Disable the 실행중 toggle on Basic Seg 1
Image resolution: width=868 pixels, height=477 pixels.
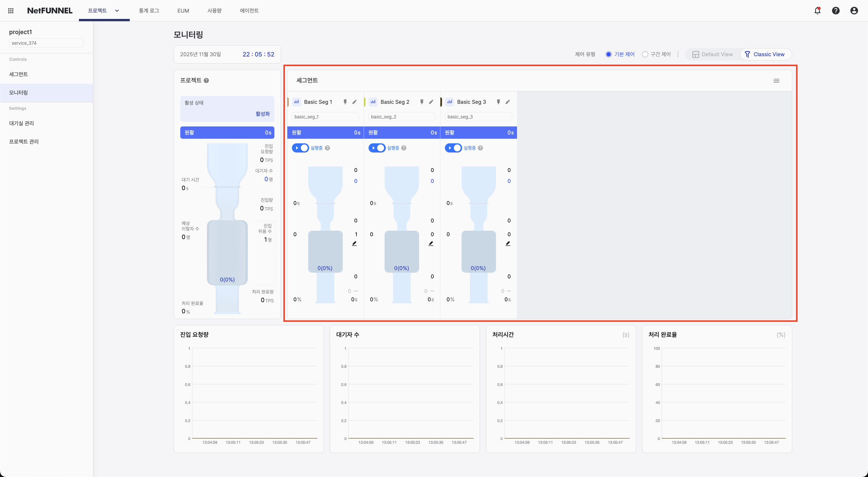click(301, 148)
